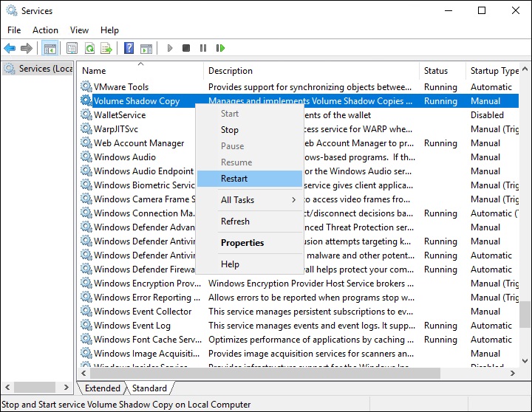Image resolution: width=532 pixels, height=412 pixels.
Task: Click the vertical scrollbar thumb
Action: (x=525, y=314)
